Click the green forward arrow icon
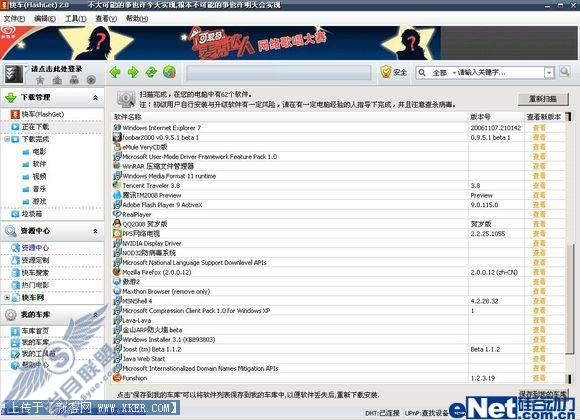The height and width of the screenshot is (420, 580). 133,72
